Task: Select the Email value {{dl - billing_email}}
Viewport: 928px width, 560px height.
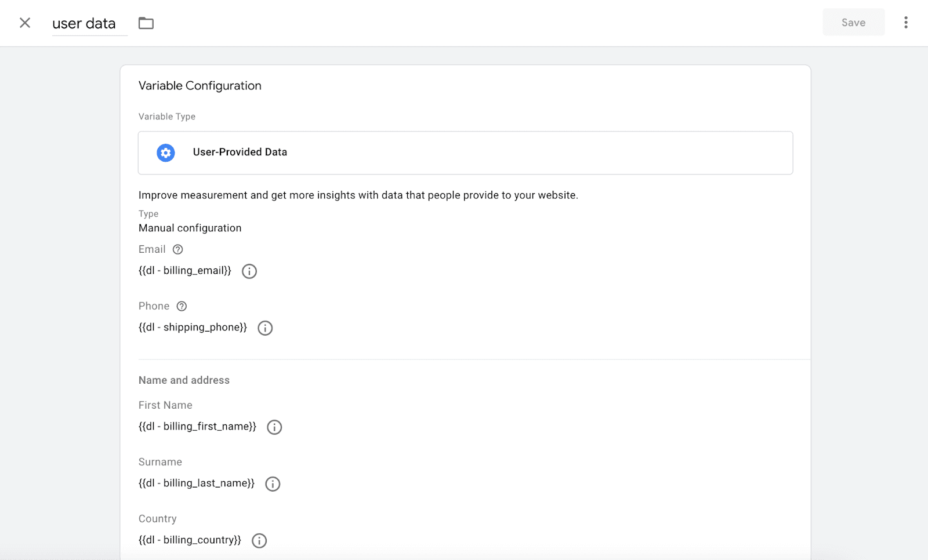Action: click(184, 270)
